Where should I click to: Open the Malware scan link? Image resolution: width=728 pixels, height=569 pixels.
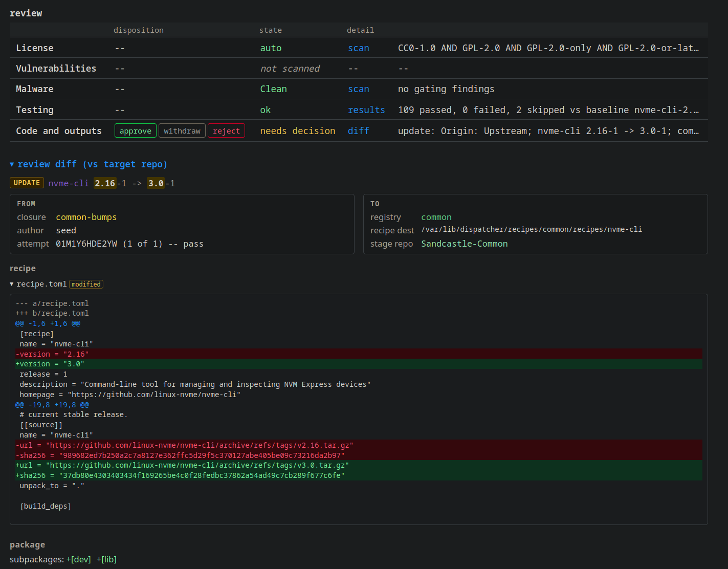359,89
